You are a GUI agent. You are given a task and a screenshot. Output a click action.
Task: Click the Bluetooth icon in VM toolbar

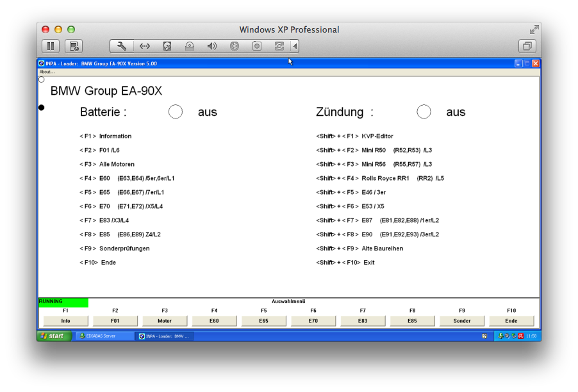235,46
